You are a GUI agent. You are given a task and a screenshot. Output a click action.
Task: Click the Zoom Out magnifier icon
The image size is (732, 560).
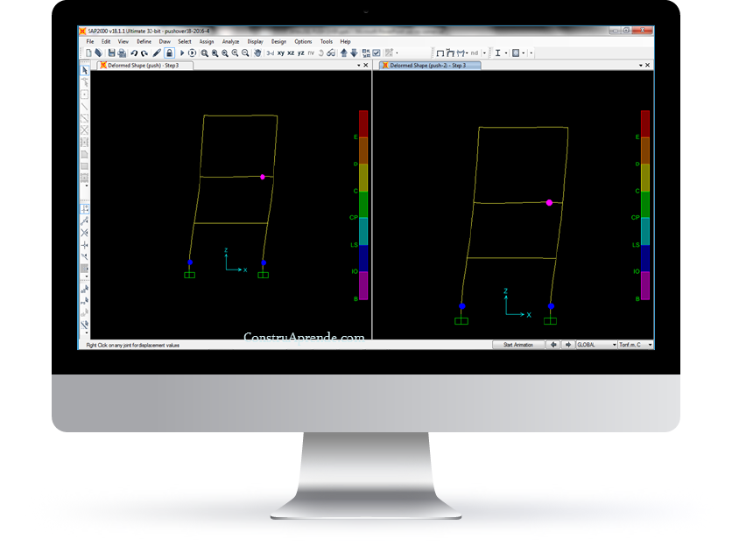[245, 53]
